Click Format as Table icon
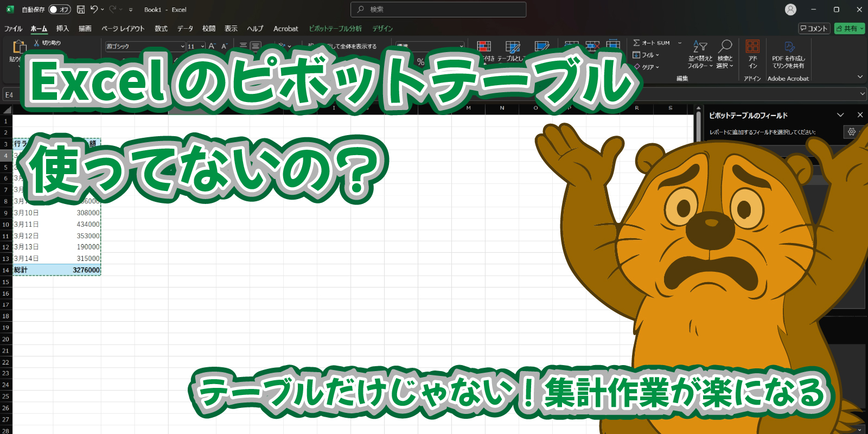 coord(513,47)
